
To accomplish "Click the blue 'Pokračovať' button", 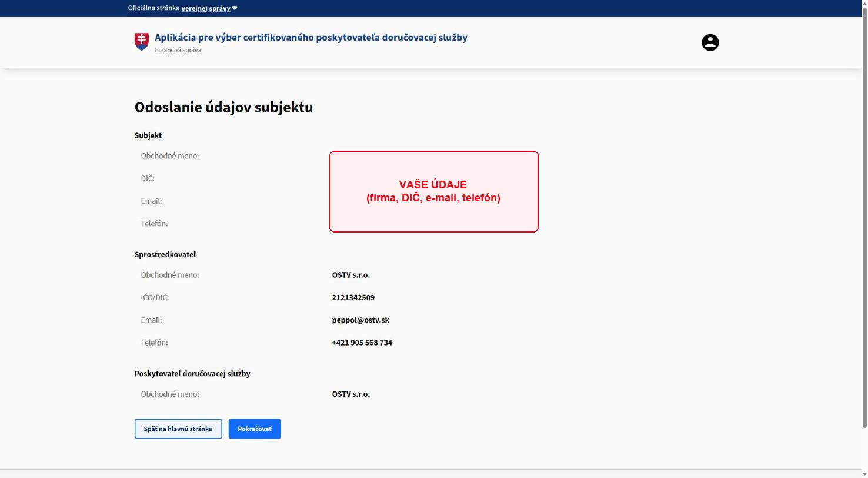I will [255, 429].
